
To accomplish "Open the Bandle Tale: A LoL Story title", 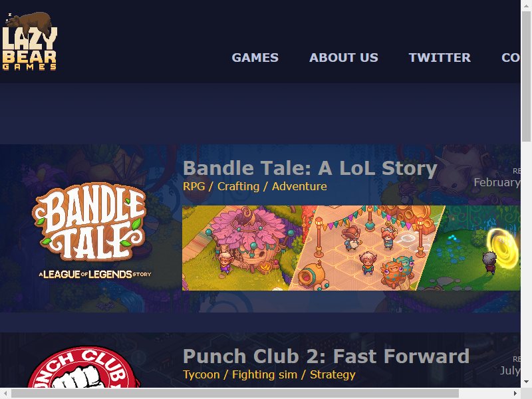I will [x=310, y=168].
